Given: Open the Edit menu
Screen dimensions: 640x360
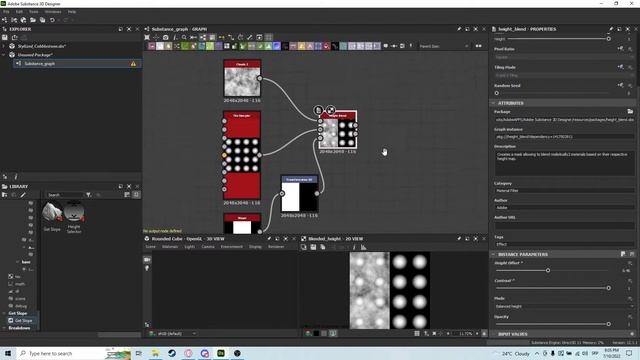Looking at the screenshot, I should coord(19,12).
